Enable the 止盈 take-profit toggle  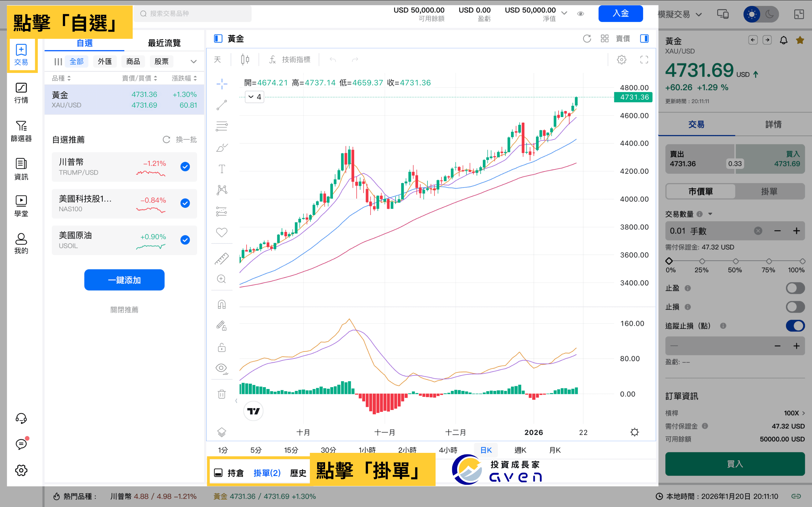(x=795, y=288)
